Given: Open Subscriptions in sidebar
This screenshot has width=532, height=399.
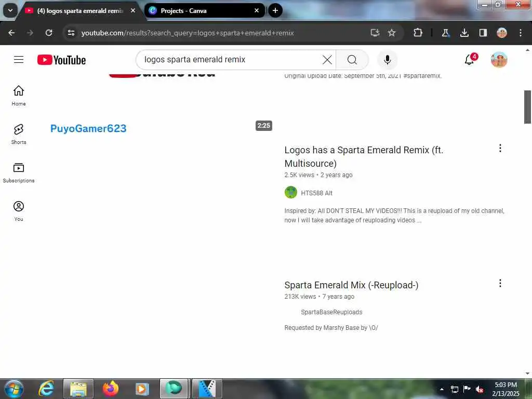Looking at the screenshot, I should pyautogui.click(x=19, y=172).
